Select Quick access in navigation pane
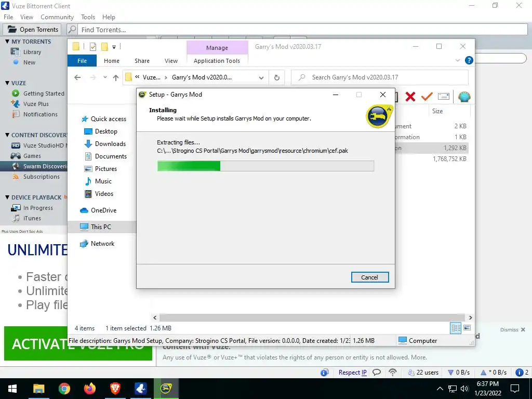 (x=104, y=119)
